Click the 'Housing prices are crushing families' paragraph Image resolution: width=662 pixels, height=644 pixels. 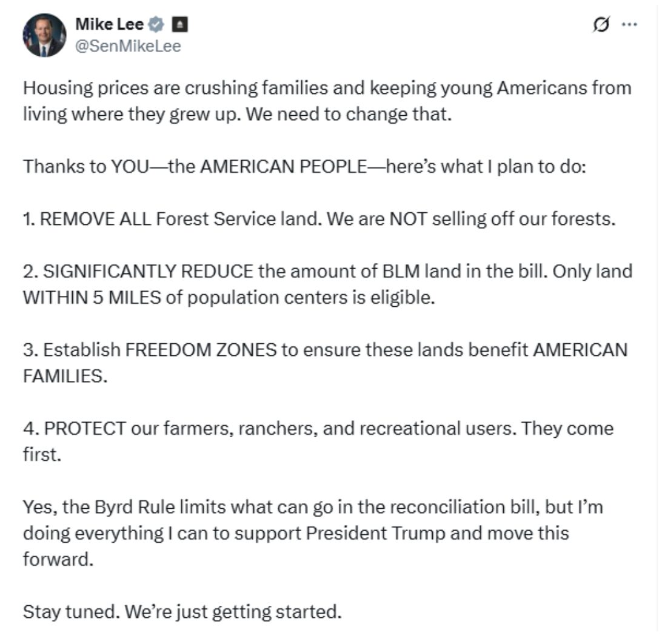[x=327, y=101]
